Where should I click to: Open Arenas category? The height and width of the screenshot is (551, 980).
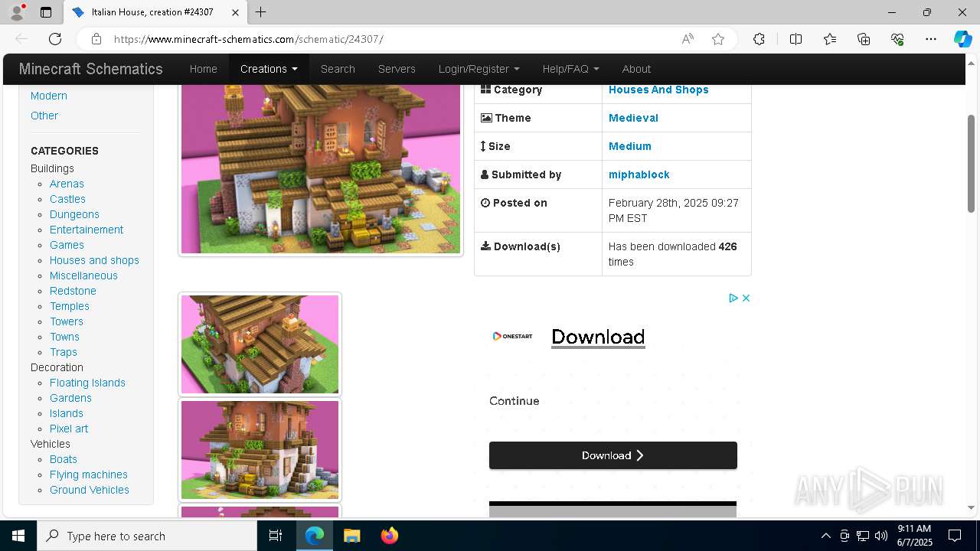(67, 184)
